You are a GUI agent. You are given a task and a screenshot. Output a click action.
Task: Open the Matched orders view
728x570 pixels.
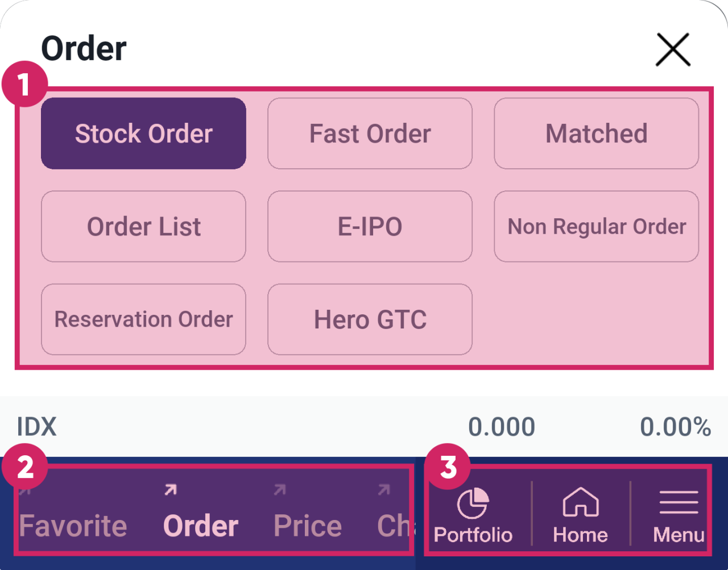(596, 134)
